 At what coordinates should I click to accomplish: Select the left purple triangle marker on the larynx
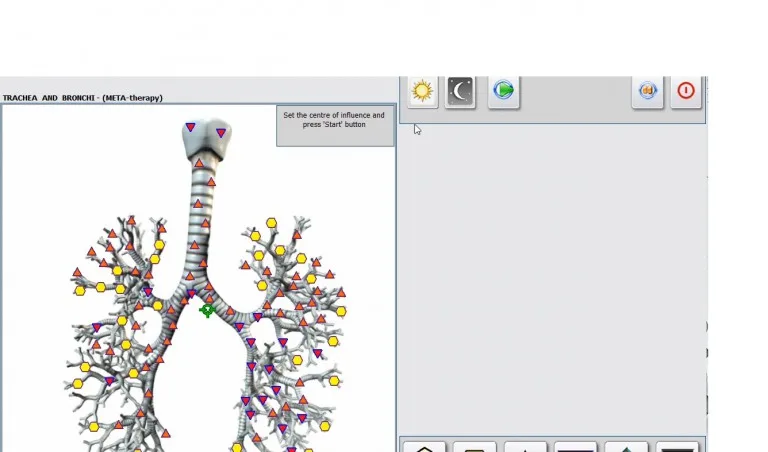[x=191, y=127]
